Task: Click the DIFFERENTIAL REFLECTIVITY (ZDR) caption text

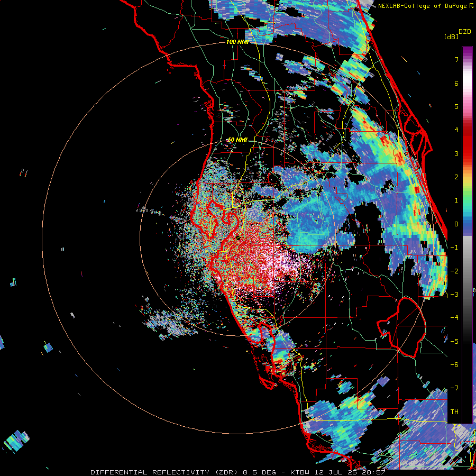Action: [166, 472]
